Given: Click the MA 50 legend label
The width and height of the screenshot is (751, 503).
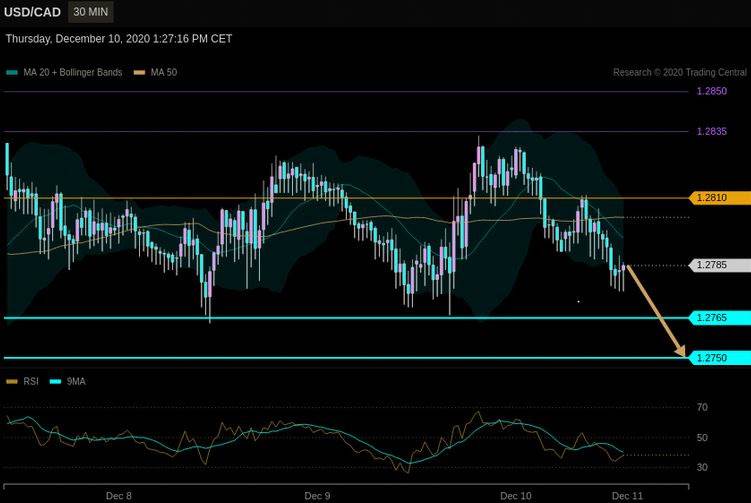Looking at the screenshot, I should [164, 72].
